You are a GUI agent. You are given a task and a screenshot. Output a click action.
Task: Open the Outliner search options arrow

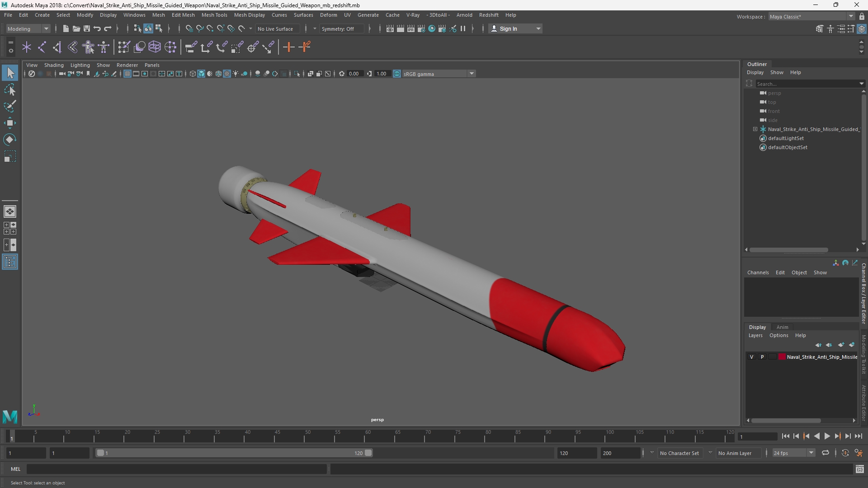(x=861, y=84)
